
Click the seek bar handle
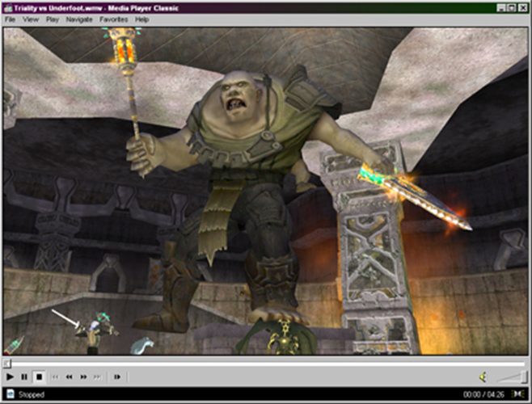pyautogui.click(x=6, y=364)
